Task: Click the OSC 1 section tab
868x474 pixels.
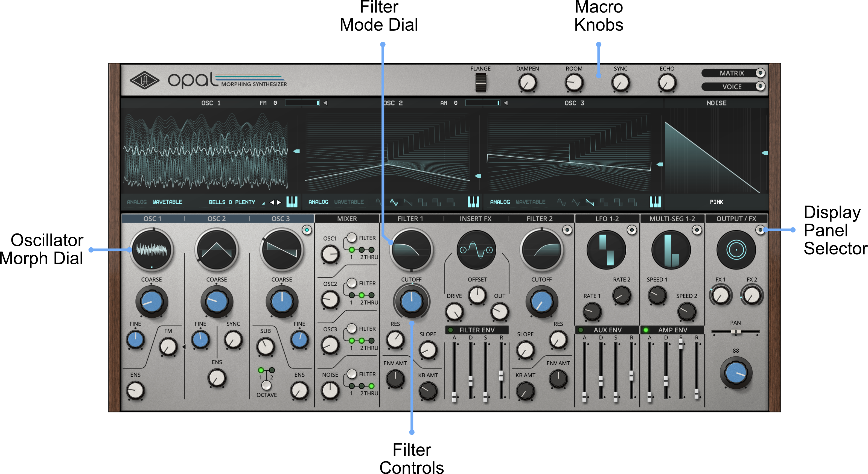Action: point(152,219)
